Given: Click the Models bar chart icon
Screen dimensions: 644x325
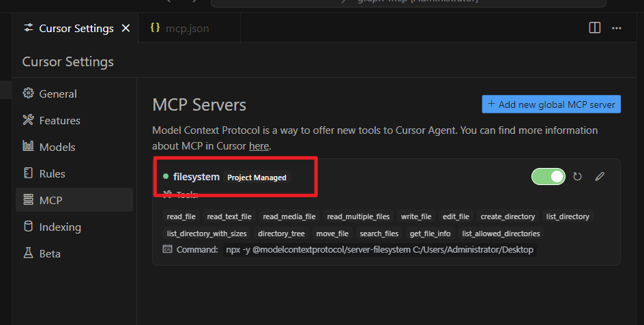Looking at the screenshot, I should [x=28, y=146].
